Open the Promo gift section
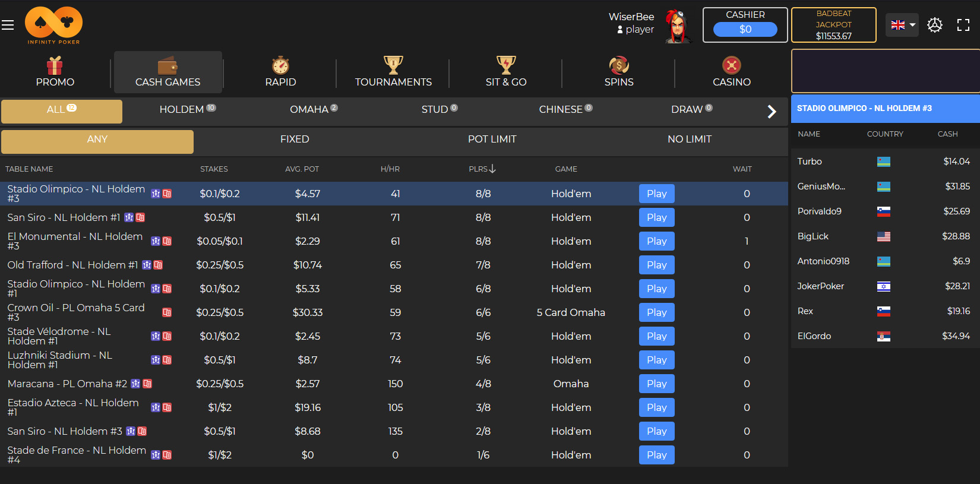The width and height of the screenshot is (980, 484). 55,72
